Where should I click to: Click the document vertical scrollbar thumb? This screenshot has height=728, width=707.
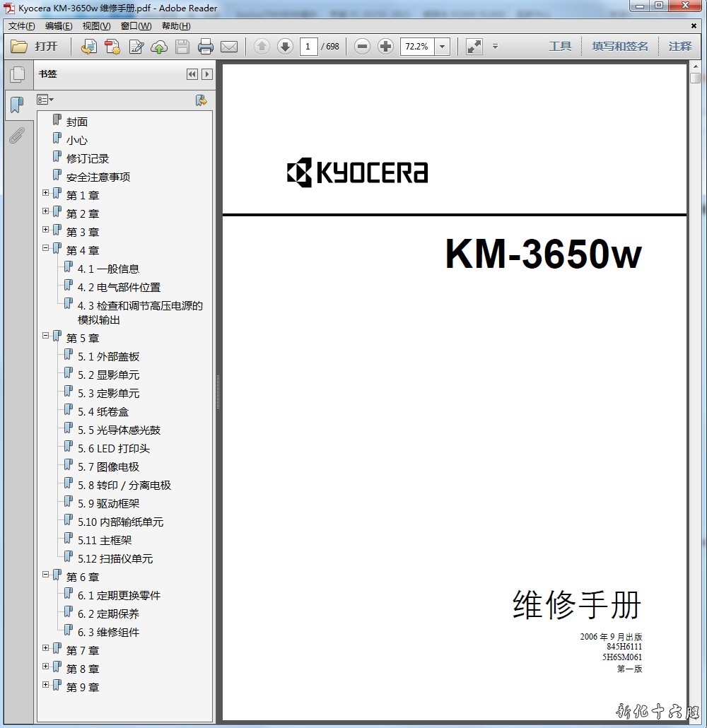click(696, 78)
